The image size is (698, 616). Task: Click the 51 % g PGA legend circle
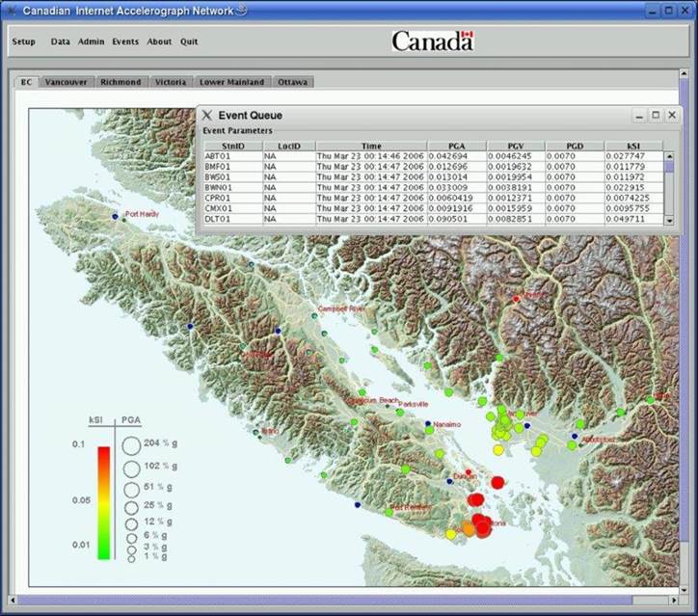pyautogui.click(x=132, y=490)
